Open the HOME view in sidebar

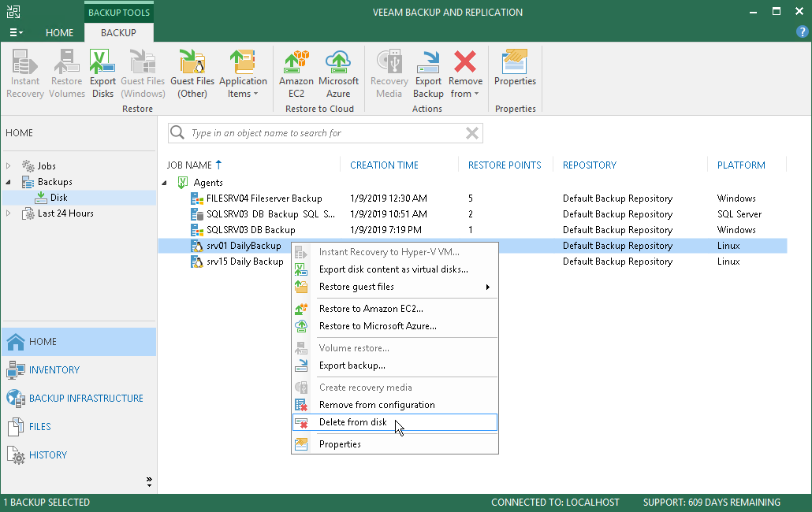pyautogui.click(x=79, y=342)
